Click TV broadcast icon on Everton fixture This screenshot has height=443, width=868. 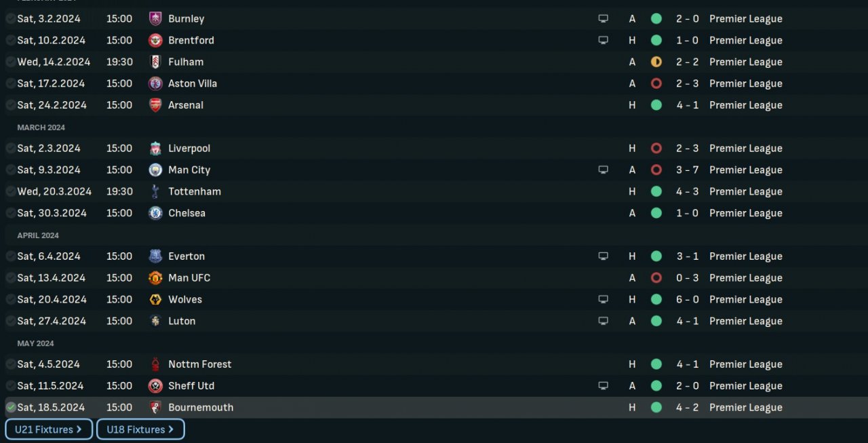point(603,256)
